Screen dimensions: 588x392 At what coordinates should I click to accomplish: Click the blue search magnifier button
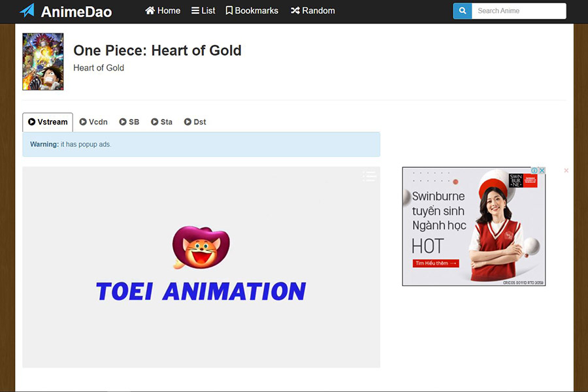click(x=463, y=11)
